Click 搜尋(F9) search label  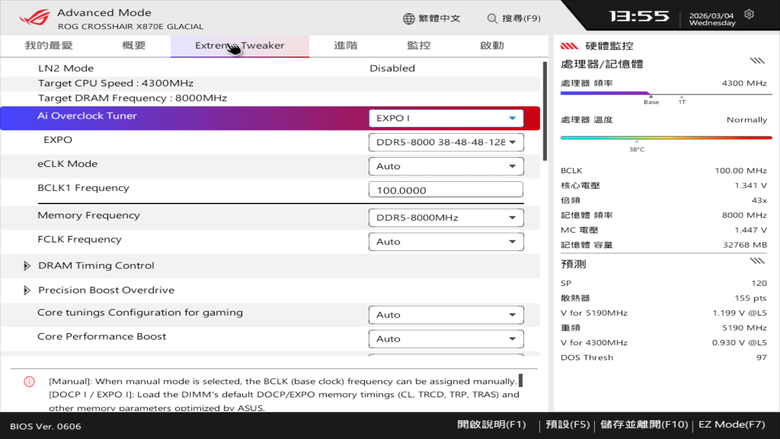pos(521,18)
